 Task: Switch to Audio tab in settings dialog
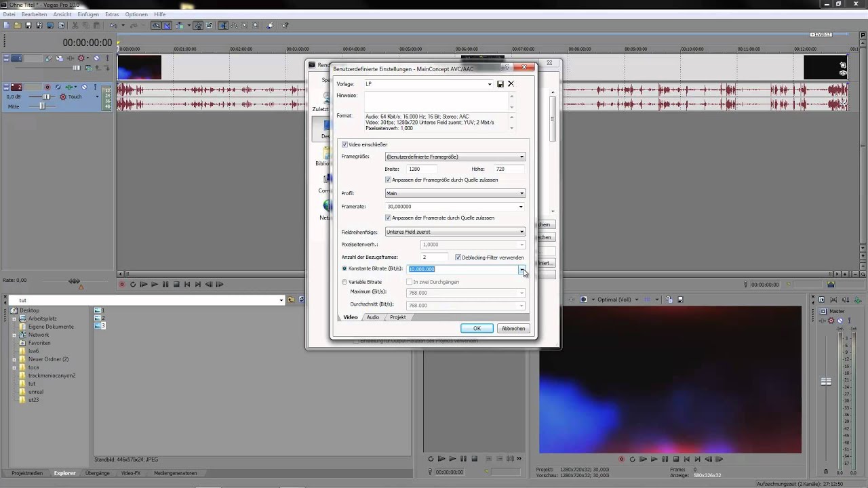coord(373,317)
